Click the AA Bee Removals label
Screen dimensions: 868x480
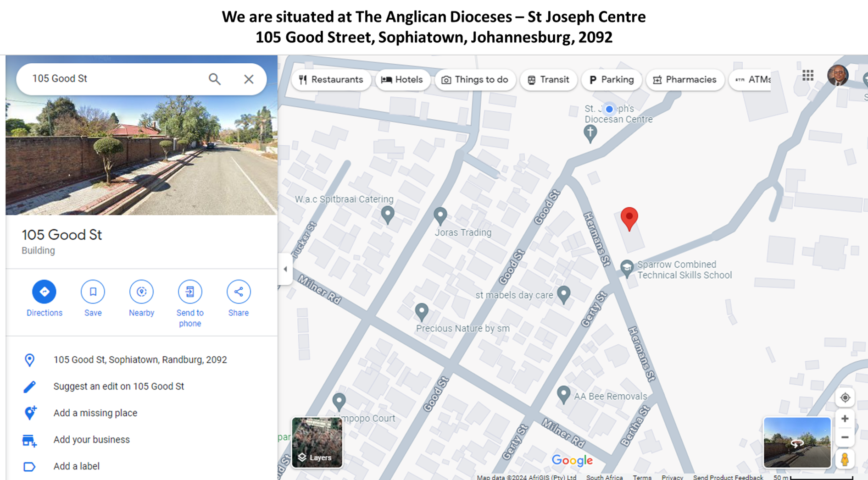pos(611,396)
